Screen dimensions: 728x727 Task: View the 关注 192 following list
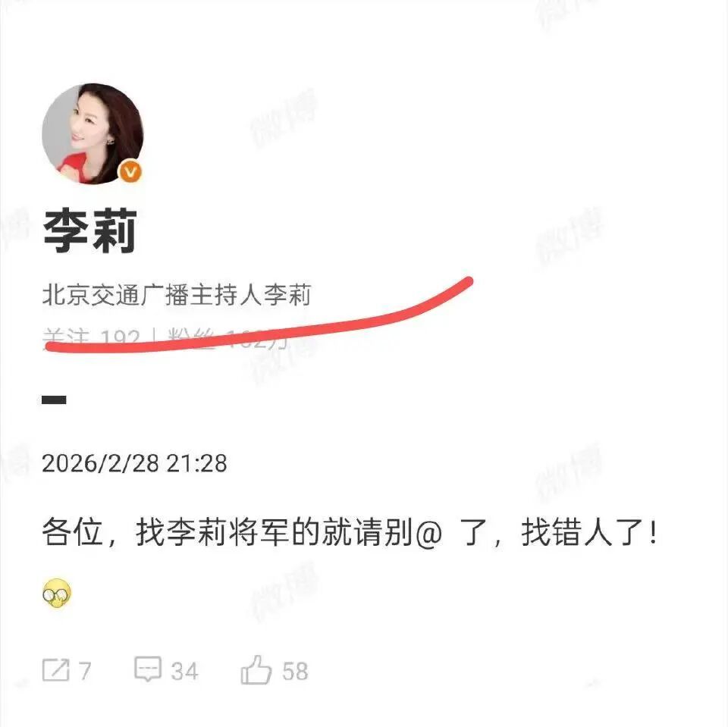coord(92,337)
